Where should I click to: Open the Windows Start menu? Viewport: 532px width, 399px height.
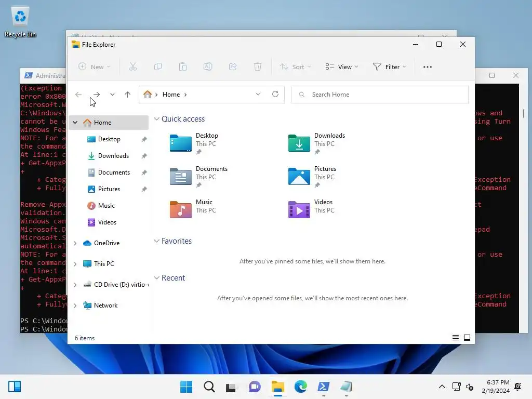pos(186,387)
